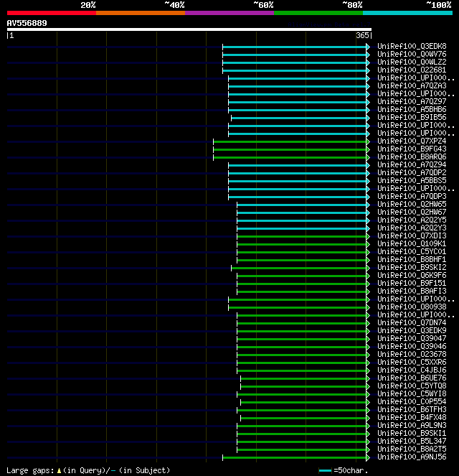Viewport: 459px width, 476px height.
Task: Select the UniRef100_C5WYI8 label
Action: tap(412, 393)
